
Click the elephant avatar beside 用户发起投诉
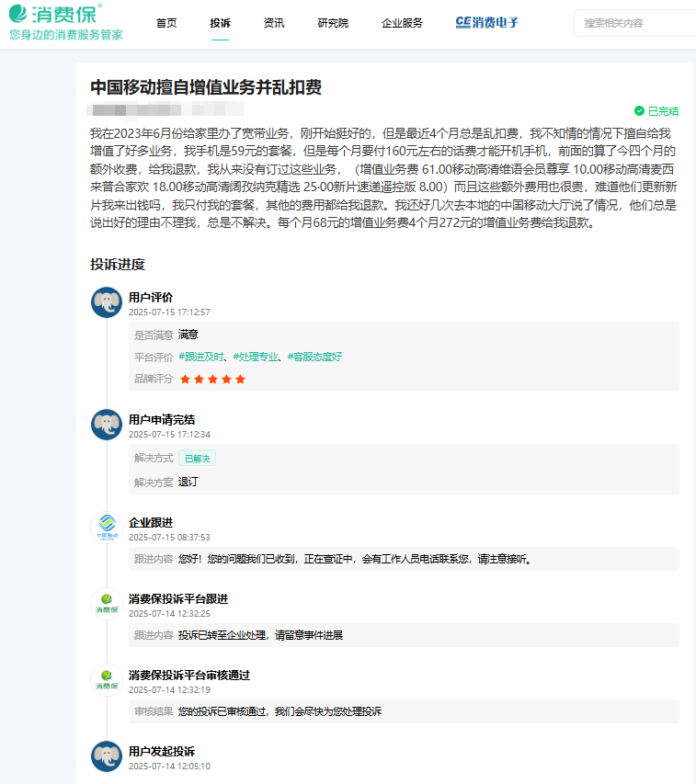(x=107, y=756)
